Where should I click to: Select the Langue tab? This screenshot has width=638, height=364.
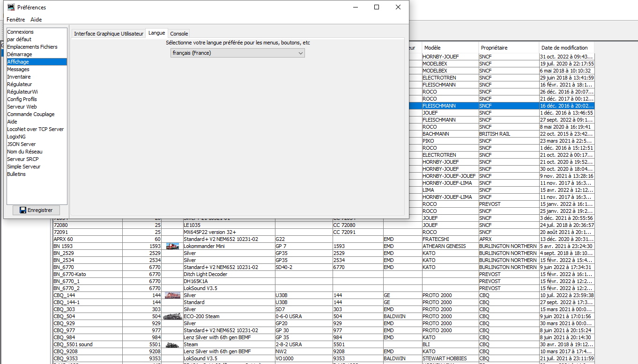tap(156, 33)
